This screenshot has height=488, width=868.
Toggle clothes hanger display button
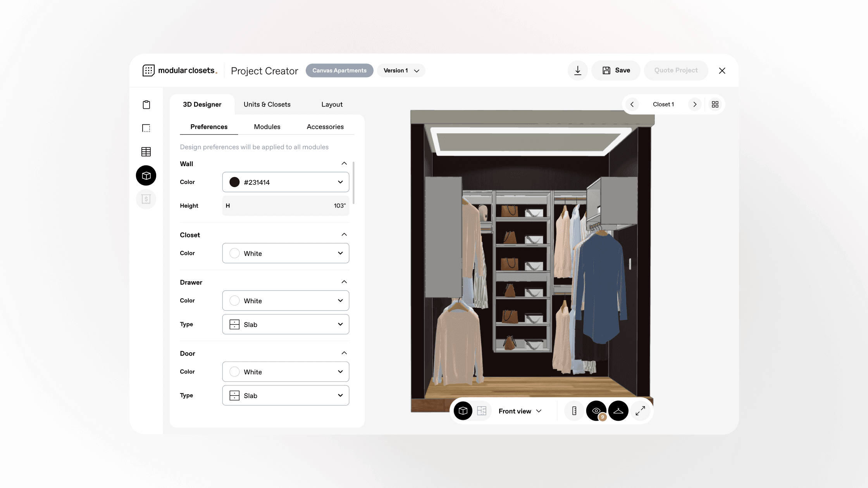click(618, 411)
